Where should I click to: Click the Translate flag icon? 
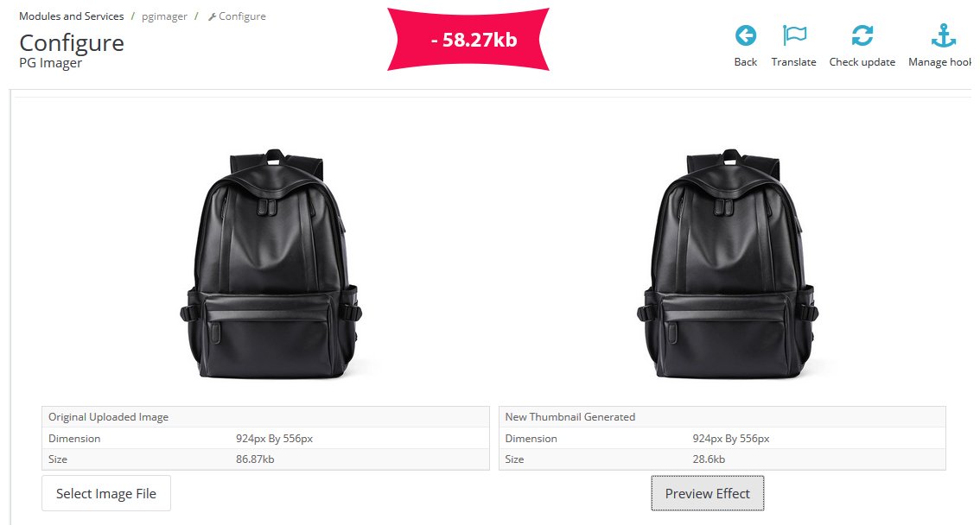pos(793,35)
